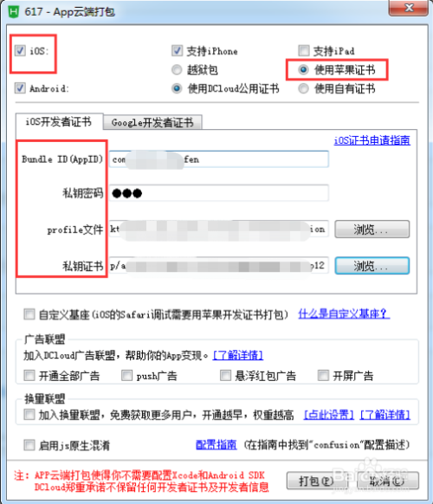Close the App云端打包 dialog window
The image size is (433, 504).
[409, 8]
